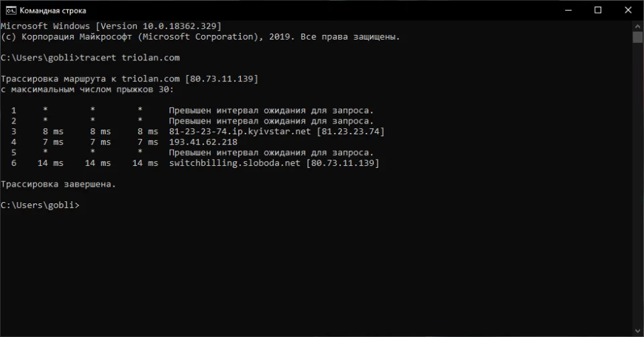The height and width of the screenshot is (337, 644).
Task: Close the Командная строка window
Action: coord(628,10)
